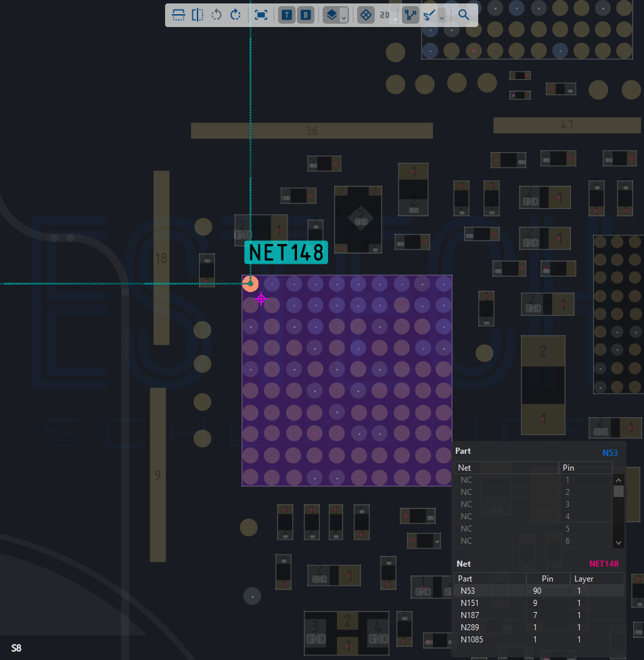This screenshot has height=660, width=644.
Task: Toggle net connection lines display
Action: [410, 15]
